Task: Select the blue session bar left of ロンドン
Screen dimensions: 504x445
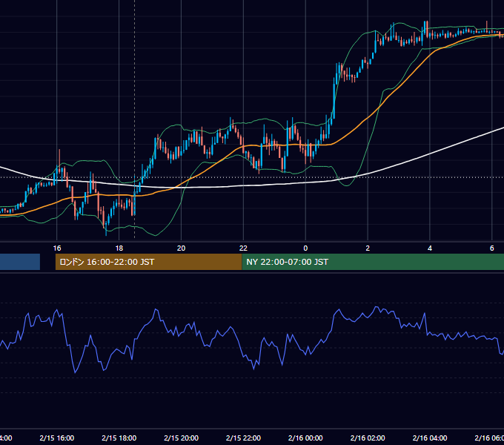Action: [20, 262]
